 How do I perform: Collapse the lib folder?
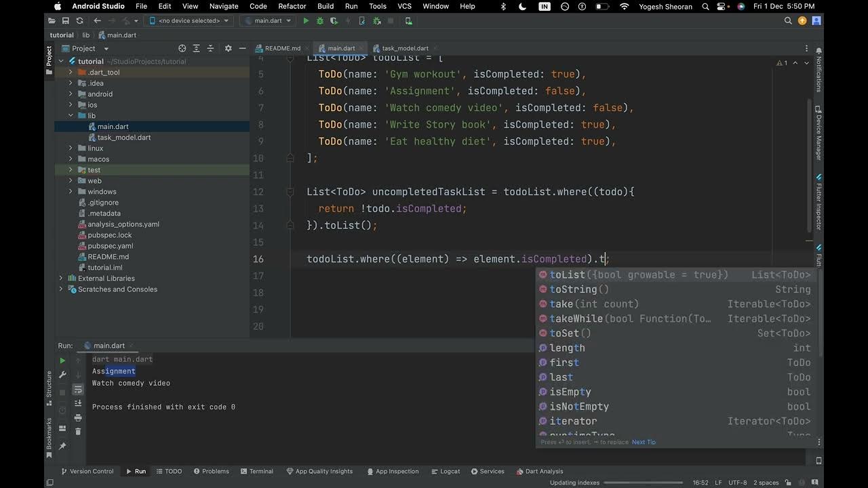(71, 116)
